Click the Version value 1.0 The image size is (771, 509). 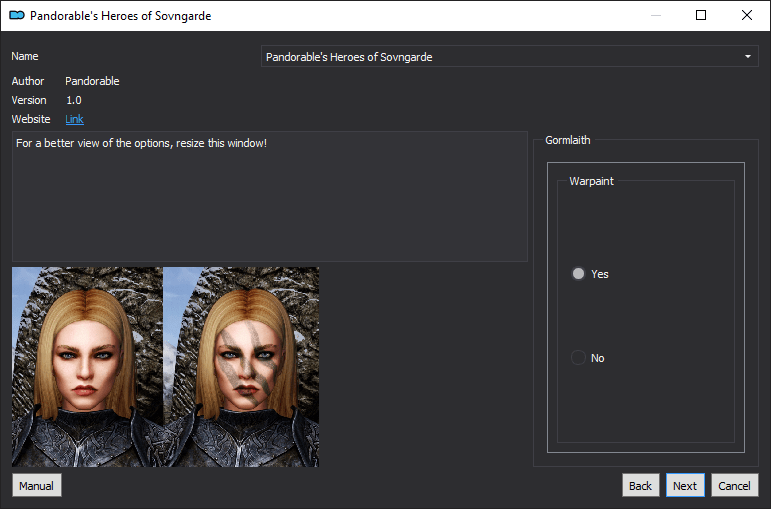[74, 100]
